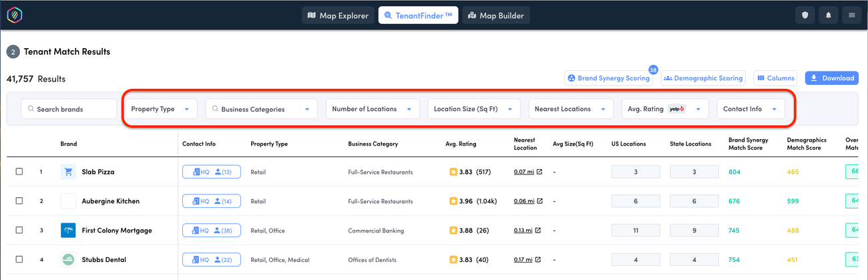Click Stubbs Dental brand name
Screen dimensions: 868x280
pos(104,260)
